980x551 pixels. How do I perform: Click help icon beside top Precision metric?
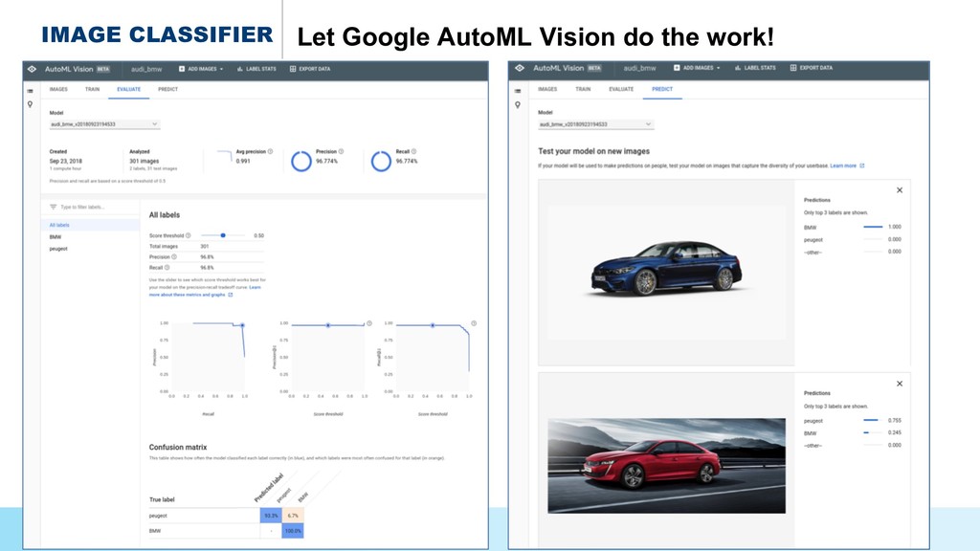[341, 152]
